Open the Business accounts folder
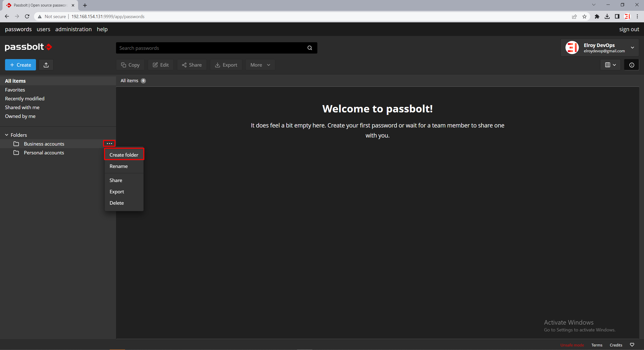Image resolution: width=644 pixels, height=350 pixels. [x=44, y=144]
